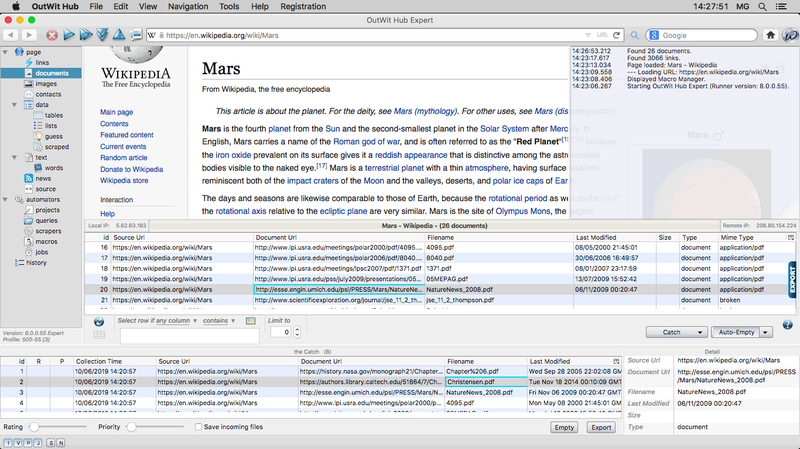The width and height of the screenshot is (800, 449).
Task: Enable Save incoming files checkbox
Action: [x=198, y=427]
